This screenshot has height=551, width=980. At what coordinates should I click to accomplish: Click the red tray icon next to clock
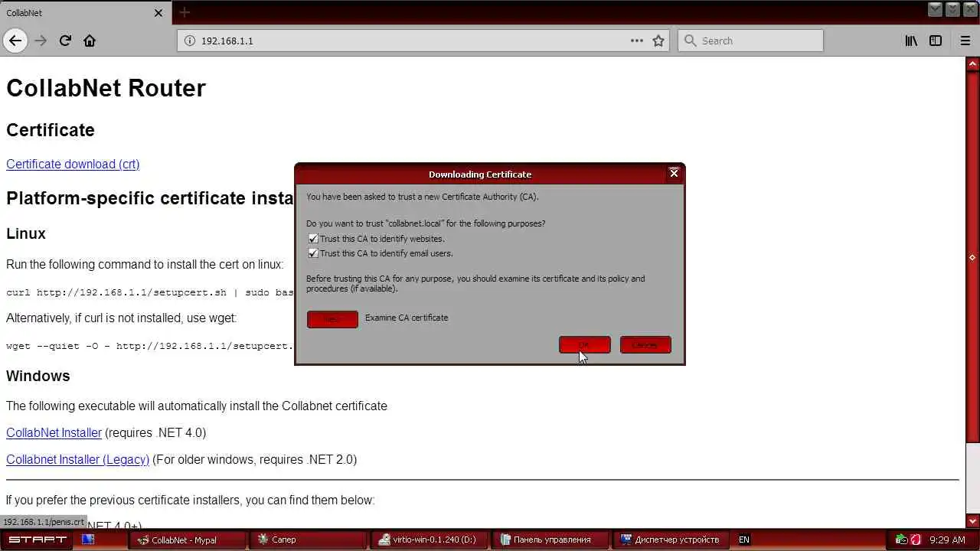pos(916,540)
